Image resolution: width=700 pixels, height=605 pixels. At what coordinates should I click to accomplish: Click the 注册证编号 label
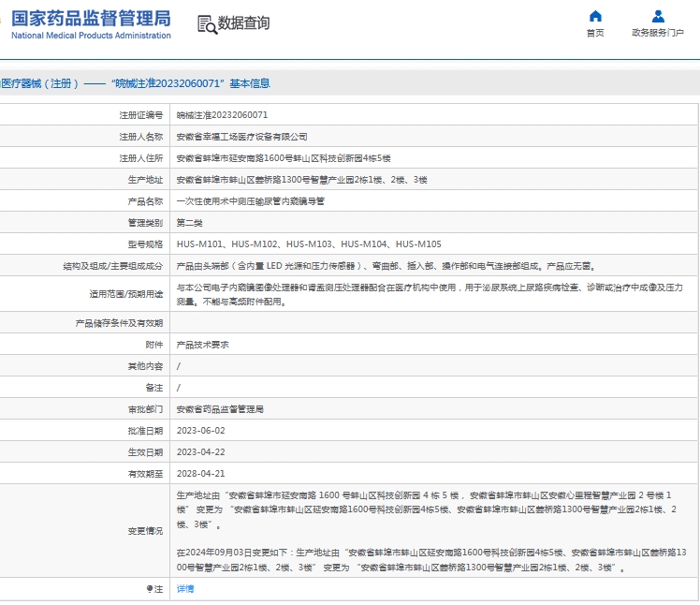tap(141, 115)
